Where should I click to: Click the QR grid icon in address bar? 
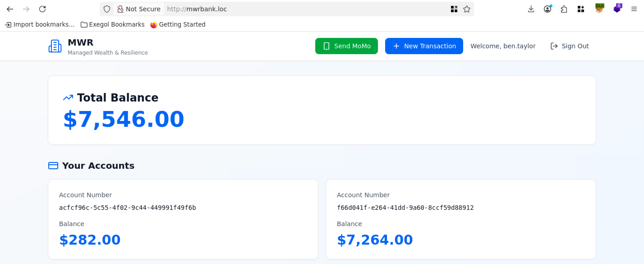(454, 9)
